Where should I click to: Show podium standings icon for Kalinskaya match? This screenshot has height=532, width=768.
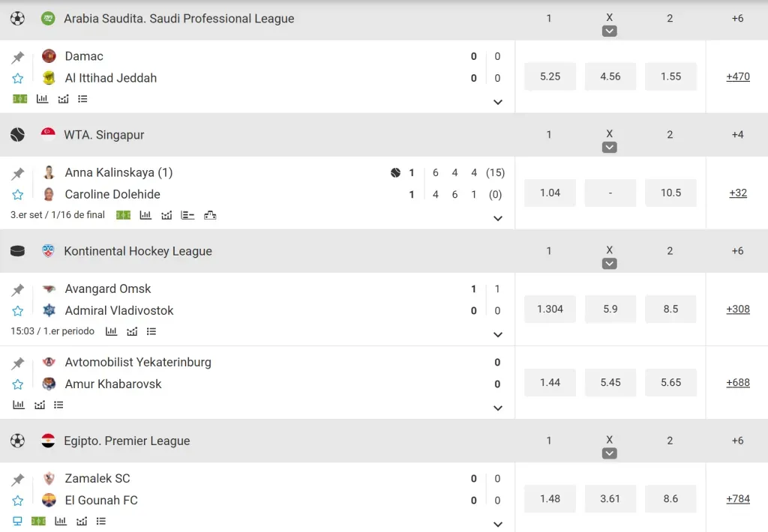coord(210,215)
